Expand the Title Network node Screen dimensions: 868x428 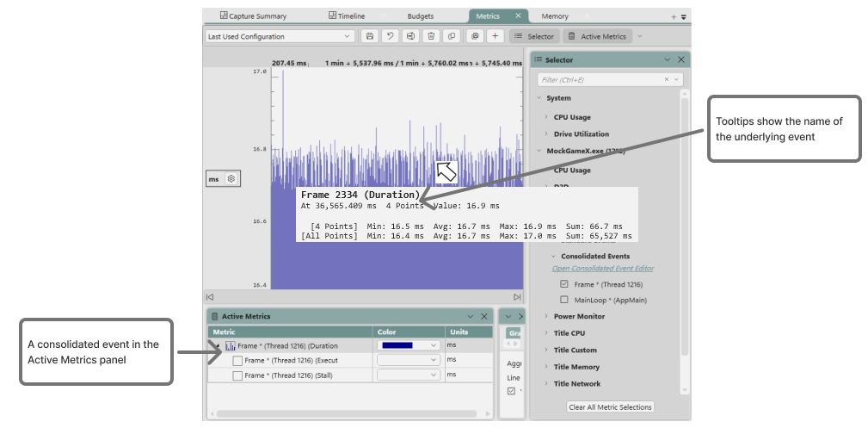(x=545, y=383)
